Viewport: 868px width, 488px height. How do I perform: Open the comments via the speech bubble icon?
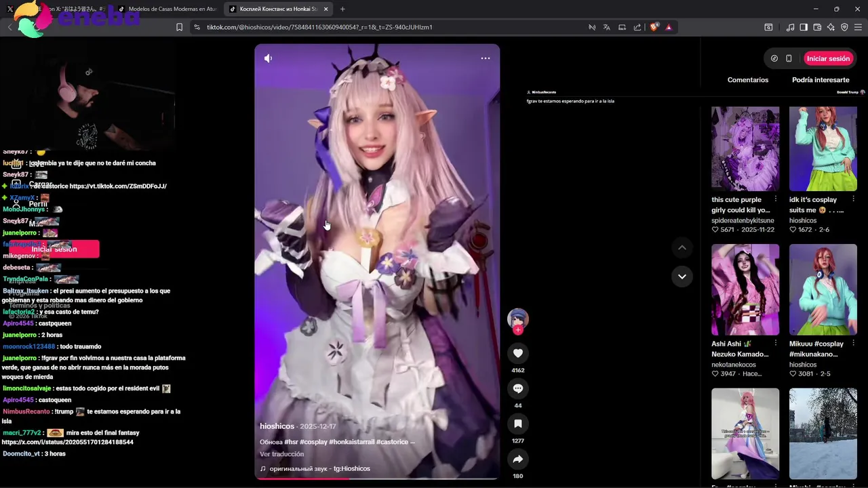pyautogui.click(x=518, y=388)
